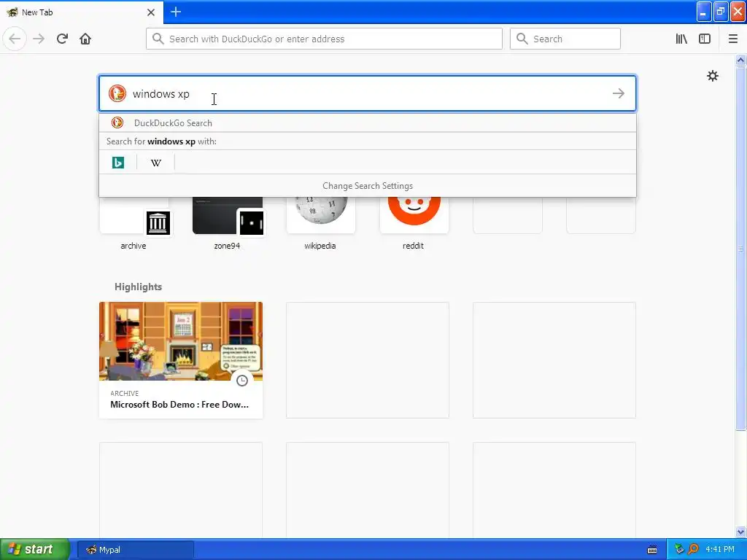Select the New Tab tab
747x560 pixels.
click(82, 12)
